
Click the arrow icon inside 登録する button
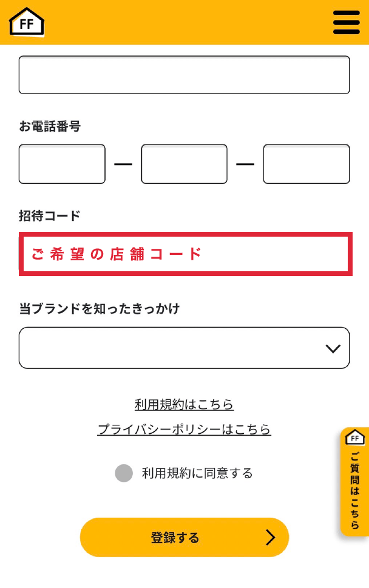click(x=270, y=537)
